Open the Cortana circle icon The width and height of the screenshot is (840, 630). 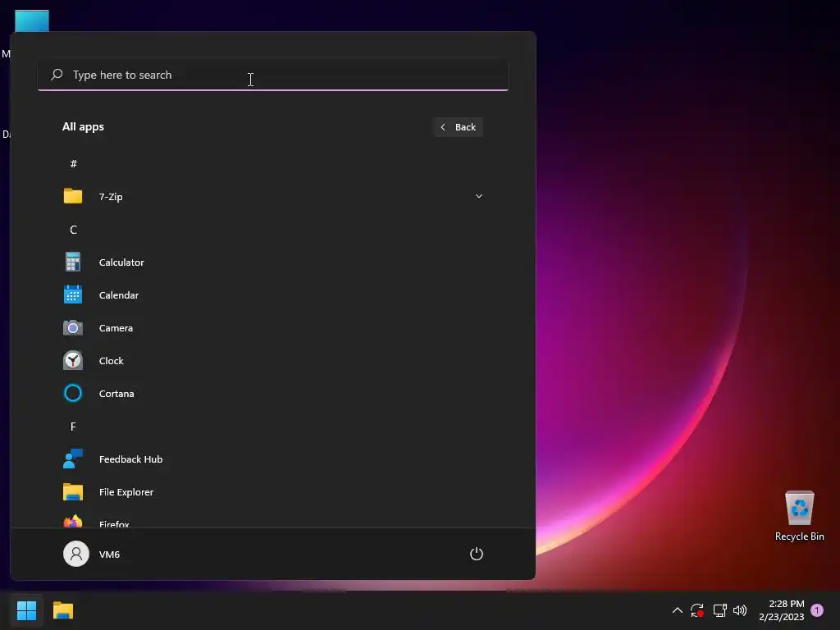point(73,393)
